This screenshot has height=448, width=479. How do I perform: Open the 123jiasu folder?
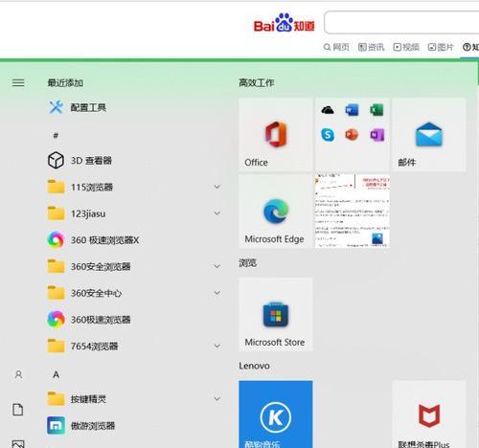77,213
